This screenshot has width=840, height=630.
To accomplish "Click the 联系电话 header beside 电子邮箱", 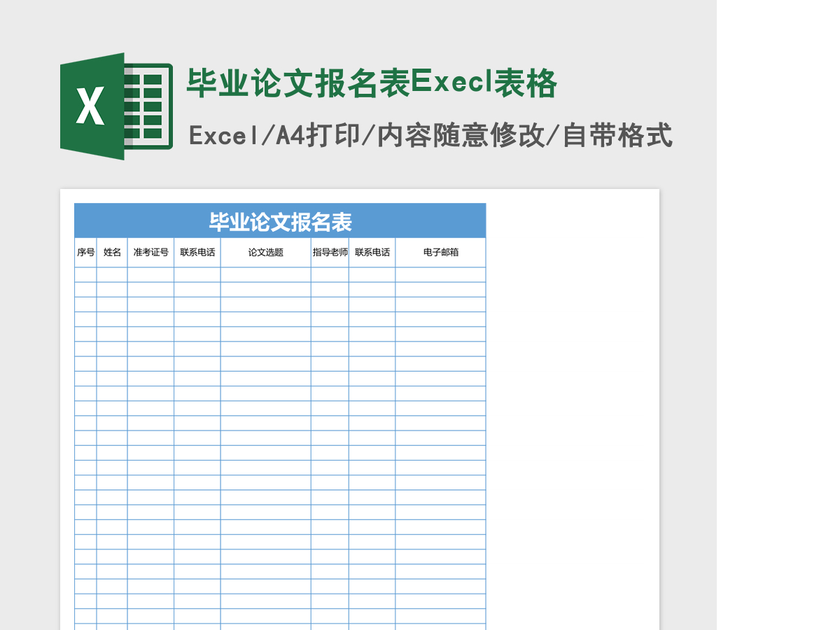I will [x=372, y=253].
